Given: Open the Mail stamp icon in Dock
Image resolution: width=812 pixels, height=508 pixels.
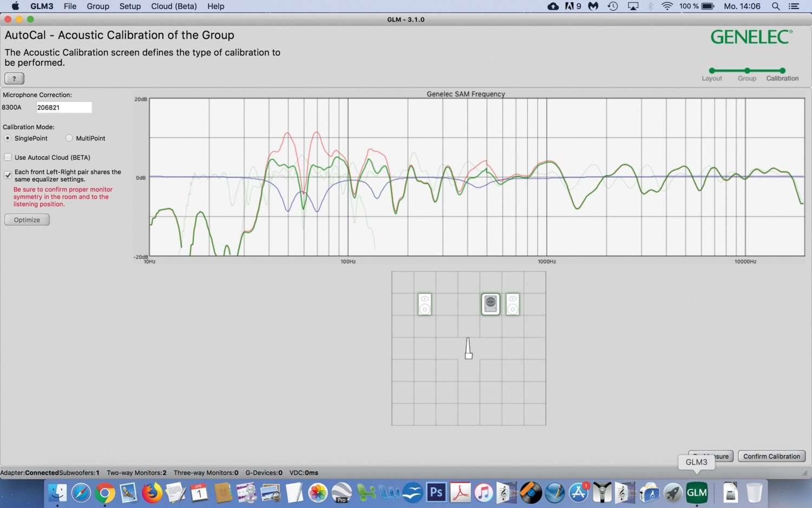Looking at the screenshot, I should [128, 492].
